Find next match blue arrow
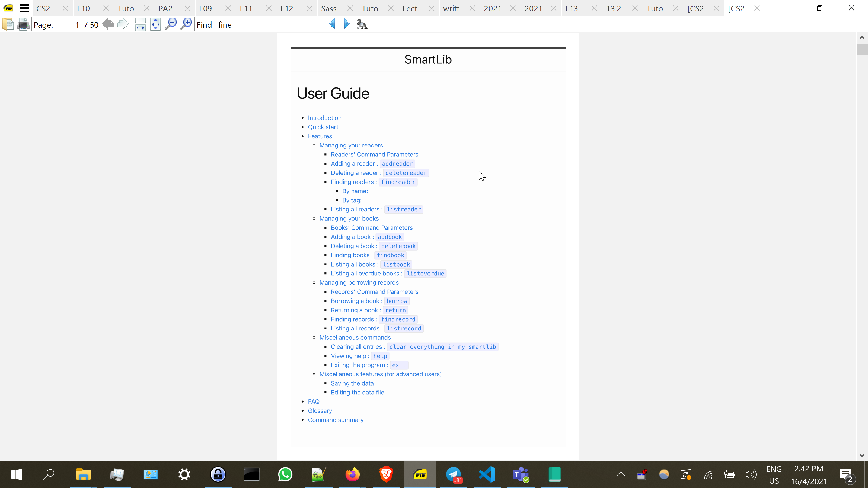The height and width of the screenshot is (488, 868). (x=347, y=25)
